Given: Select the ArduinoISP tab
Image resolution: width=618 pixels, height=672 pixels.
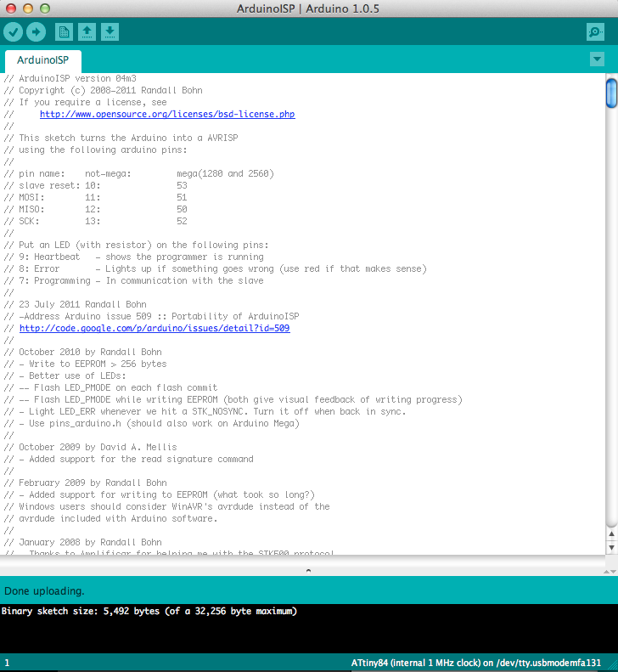Looking at the screenshot, I should 42,60.
